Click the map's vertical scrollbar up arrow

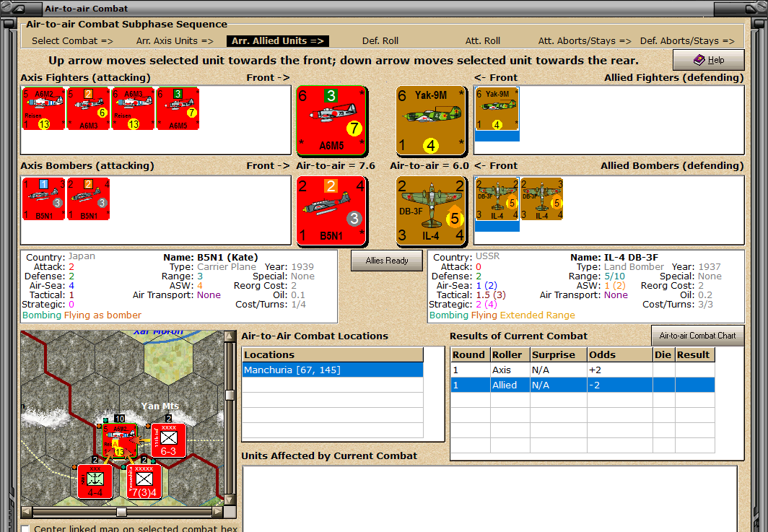click(x=230, y=336)
